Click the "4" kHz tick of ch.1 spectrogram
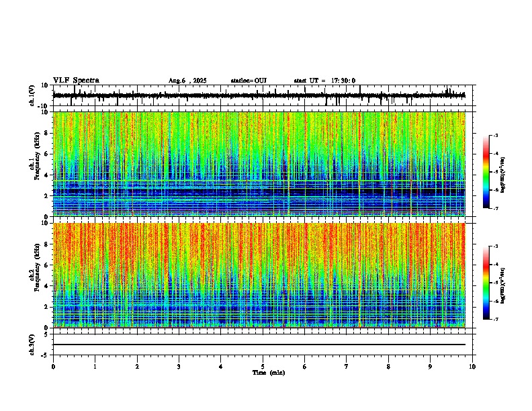The image size is (532, 411). [x=46, y=175]
